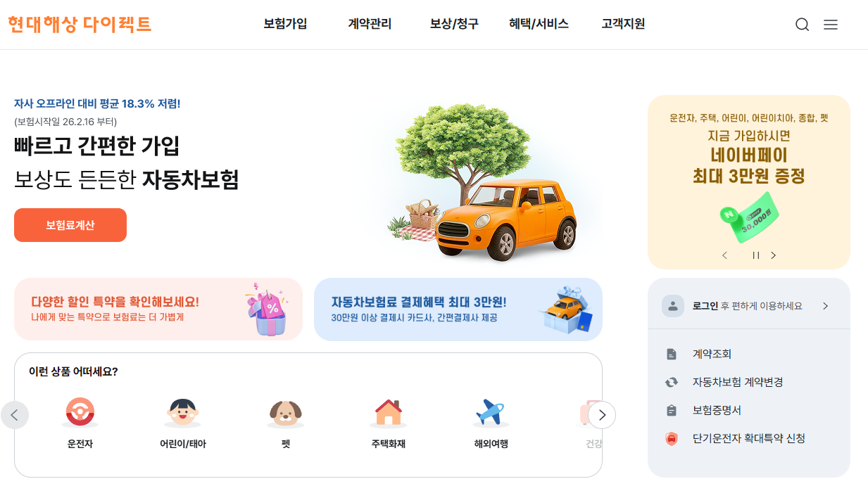Image resolution: width=868 pixels, height=498 pixels.
Task: Click the 단기운전자 확대특약 shield icon
Action: (x=672, y=439)
